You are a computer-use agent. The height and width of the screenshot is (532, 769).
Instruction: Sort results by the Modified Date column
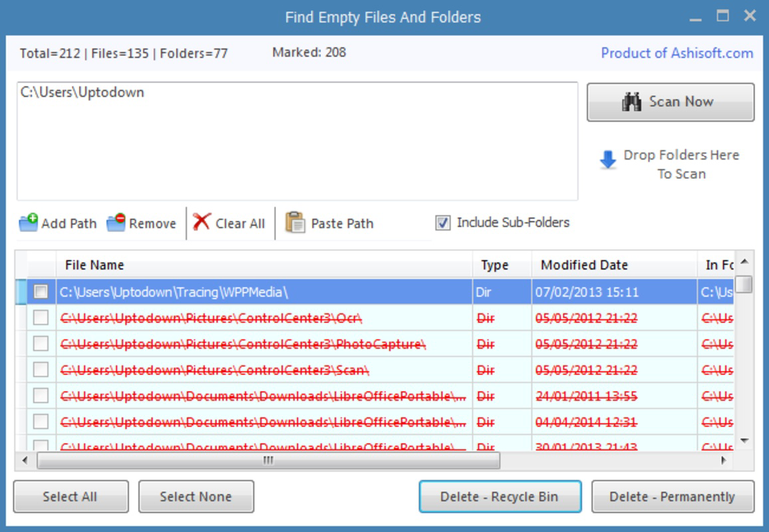point(582,265)
